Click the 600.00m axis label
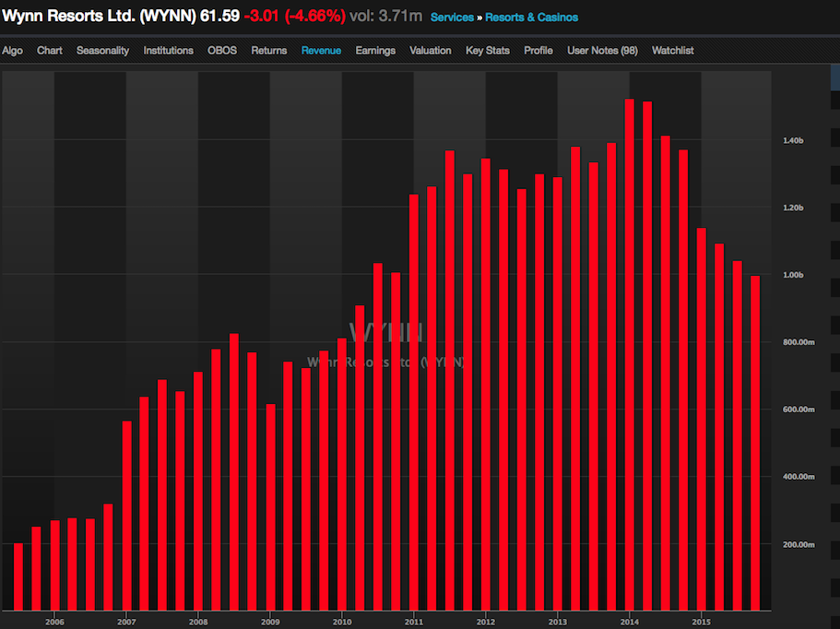Viewport: 840px width, 629px height. click(x=799, y=409)
